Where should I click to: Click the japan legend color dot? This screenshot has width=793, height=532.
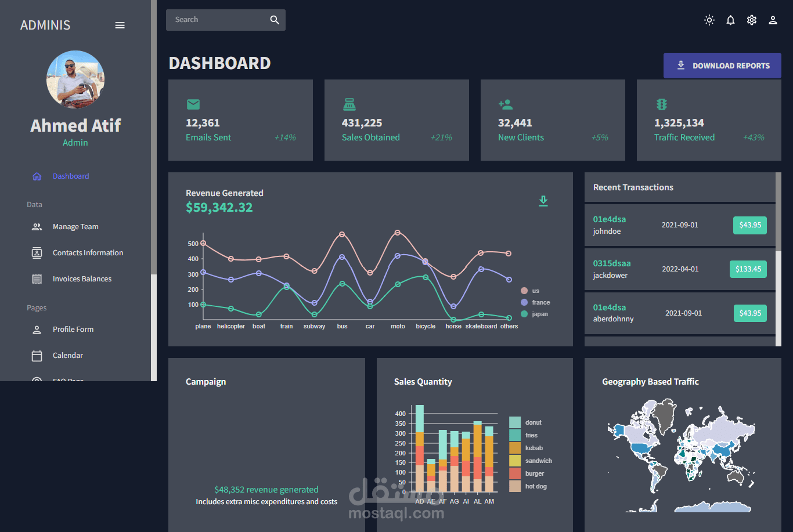[x=524, y=314]
